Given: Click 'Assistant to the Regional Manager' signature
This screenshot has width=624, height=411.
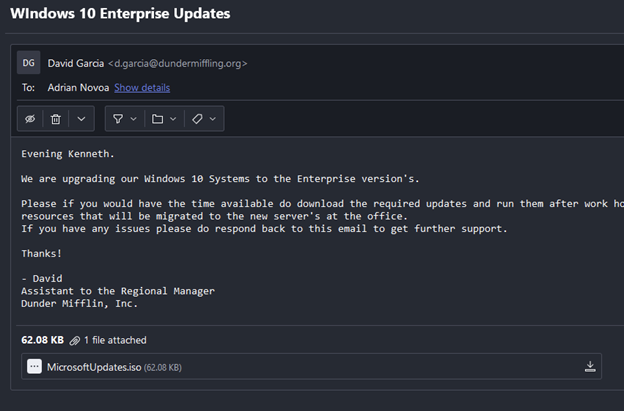Looking at the screenshot, I should 118,291.
